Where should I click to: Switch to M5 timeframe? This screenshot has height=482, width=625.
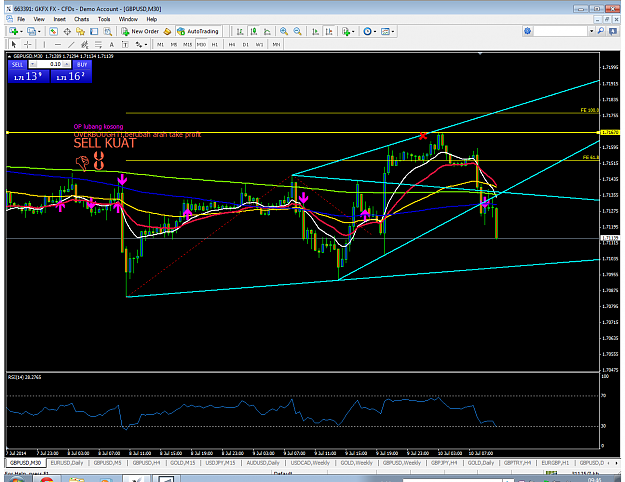[x=174, y=44]
